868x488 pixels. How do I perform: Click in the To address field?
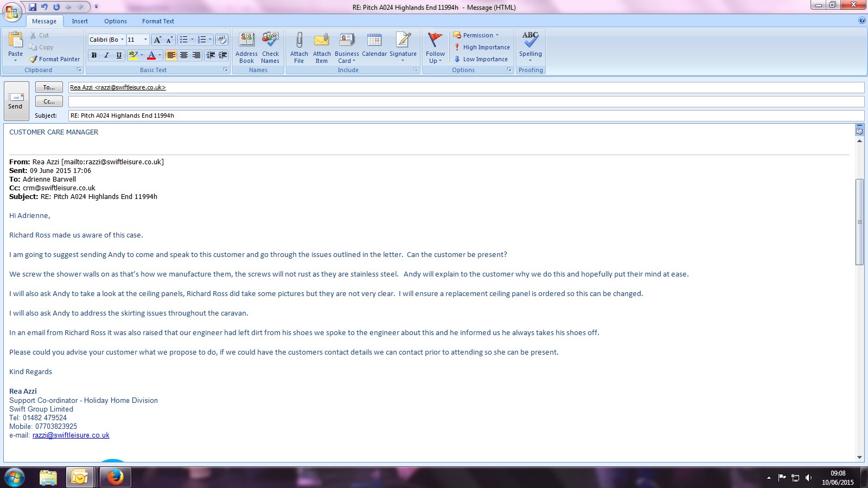point(466,87)
